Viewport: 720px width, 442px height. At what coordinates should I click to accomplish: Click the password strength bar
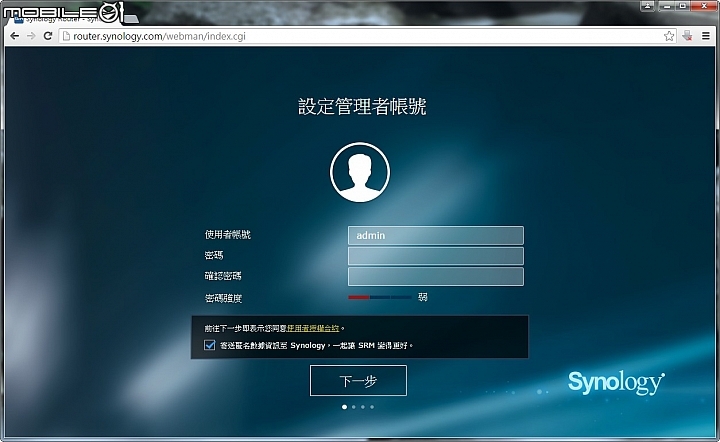click(x=380, y=297)
